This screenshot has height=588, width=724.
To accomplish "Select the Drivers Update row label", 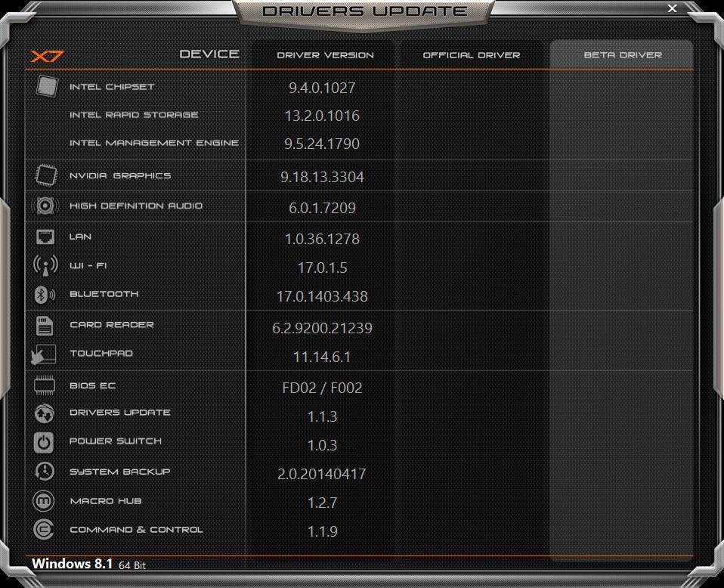I will point(120,413).
